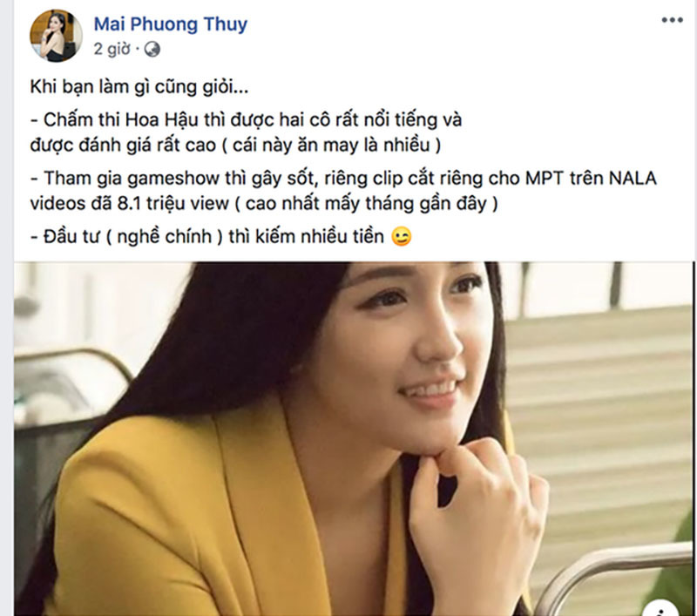Open the post photo of woman in yellow blazer
Viewport: 697px width, 616px height.
pos(354,438)
